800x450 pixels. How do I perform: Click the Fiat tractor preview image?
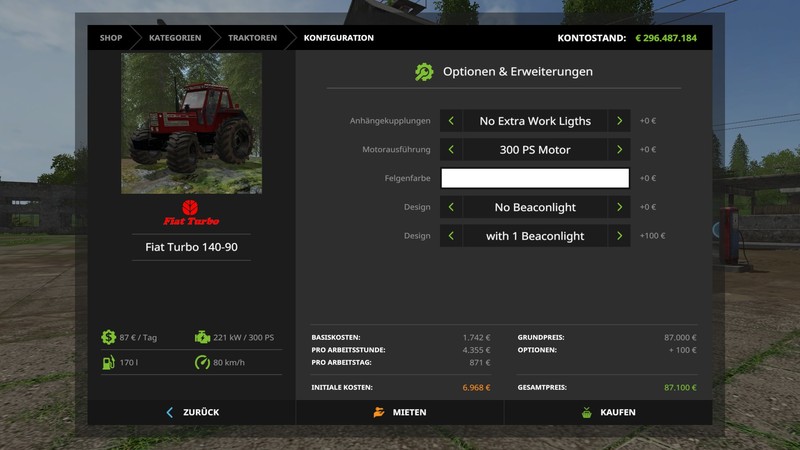click(x=191, y=123)
